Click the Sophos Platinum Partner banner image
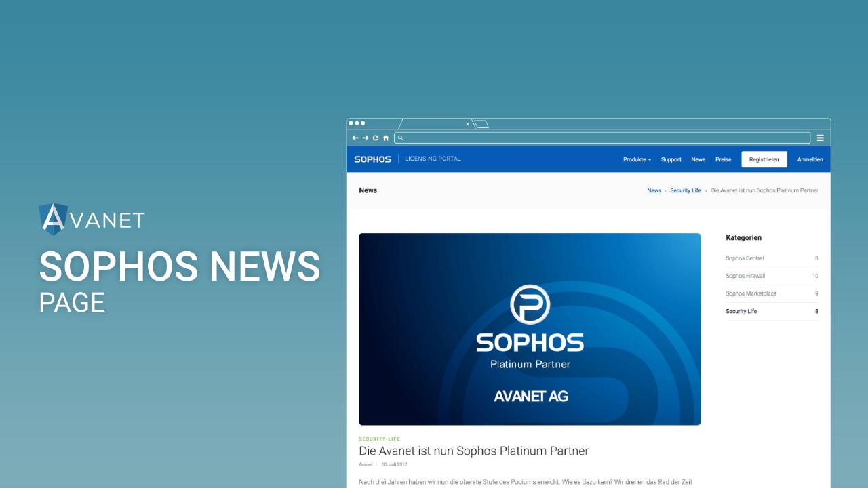 click(x=530, y=329)
